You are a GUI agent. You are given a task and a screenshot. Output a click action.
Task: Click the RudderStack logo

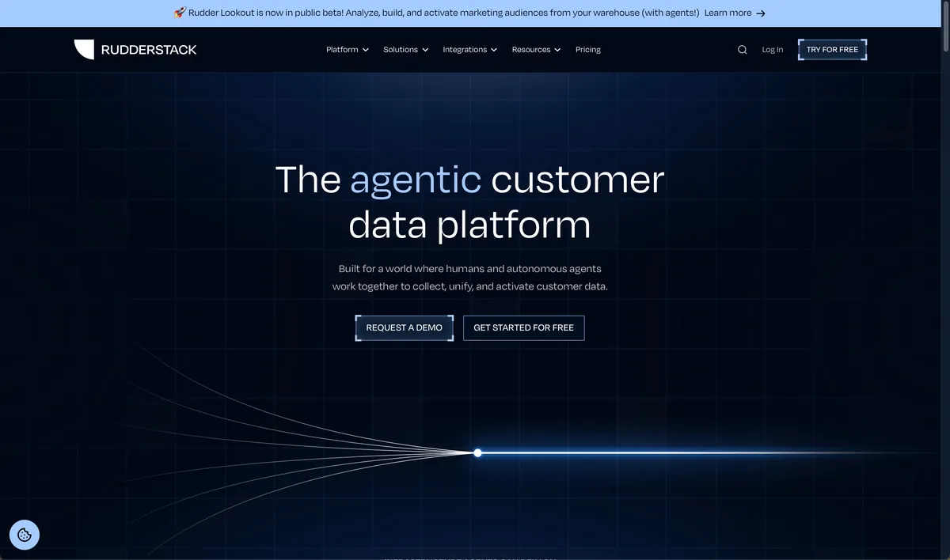[135, 50]
